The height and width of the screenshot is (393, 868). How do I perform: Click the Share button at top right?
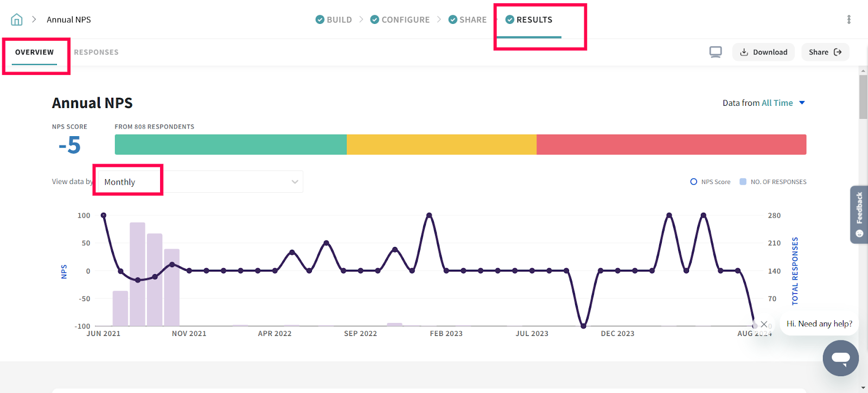click(825, 52)
